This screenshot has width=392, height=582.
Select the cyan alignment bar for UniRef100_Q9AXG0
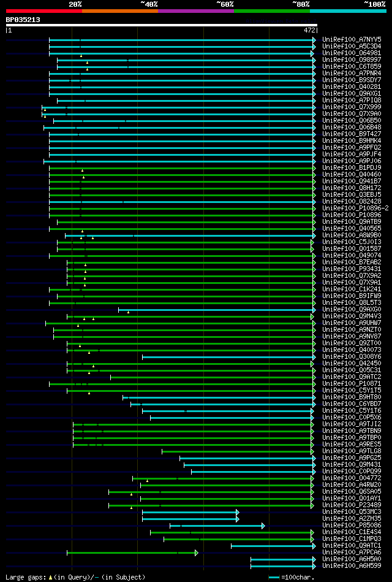click(x=217, y=309)
